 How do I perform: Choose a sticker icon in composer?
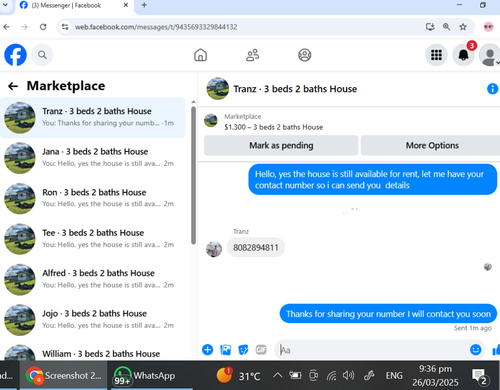243,350
